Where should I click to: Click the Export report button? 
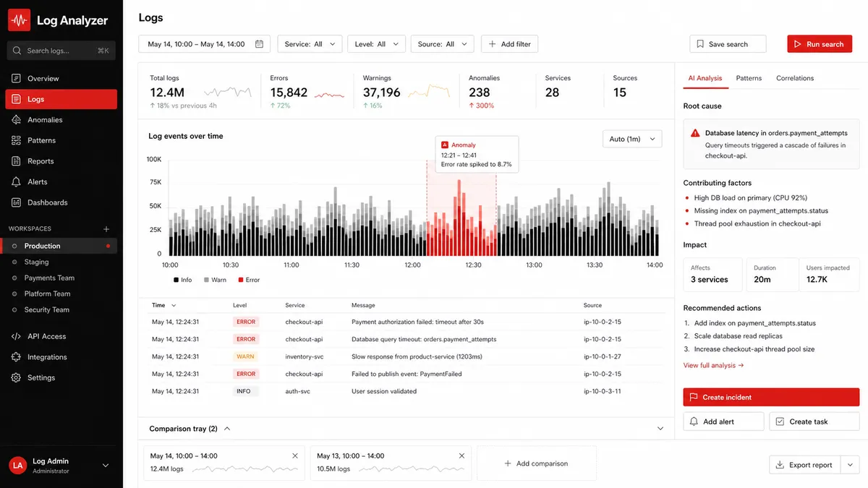(x=804, y=465)
